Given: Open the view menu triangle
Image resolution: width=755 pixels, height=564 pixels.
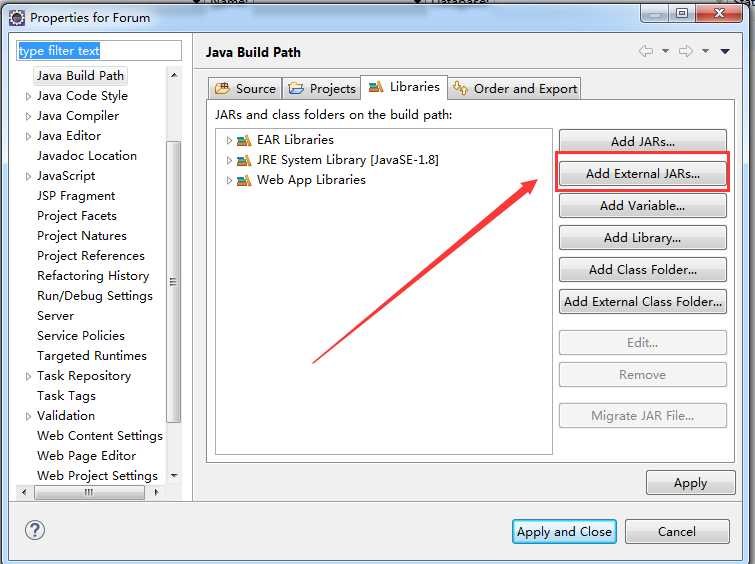Looking at the screenshot, I should (725, 51).
